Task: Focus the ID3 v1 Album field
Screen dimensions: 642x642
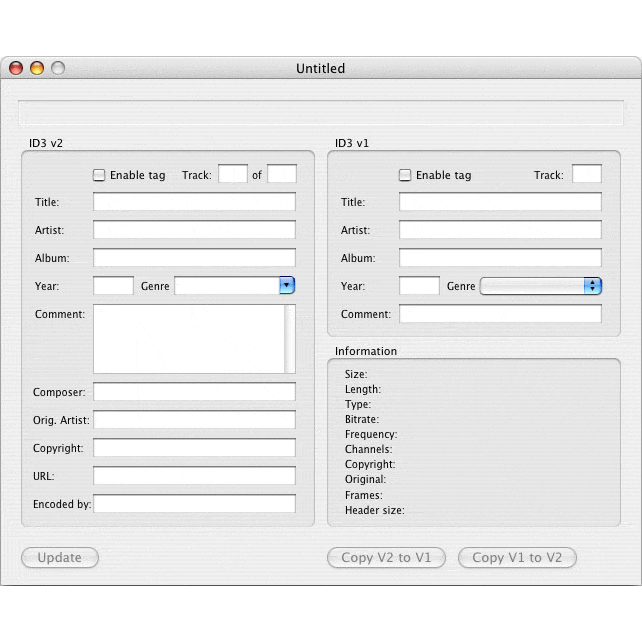Action: pos(500,258)
